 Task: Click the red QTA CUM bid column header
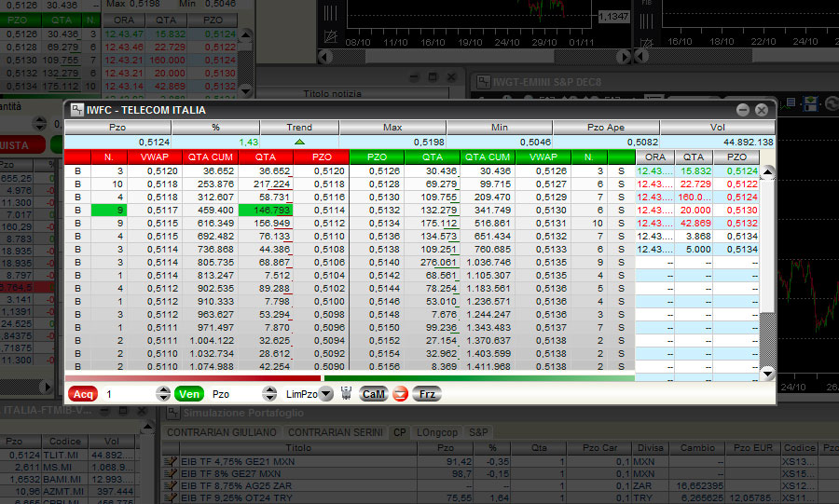point(211,157)
